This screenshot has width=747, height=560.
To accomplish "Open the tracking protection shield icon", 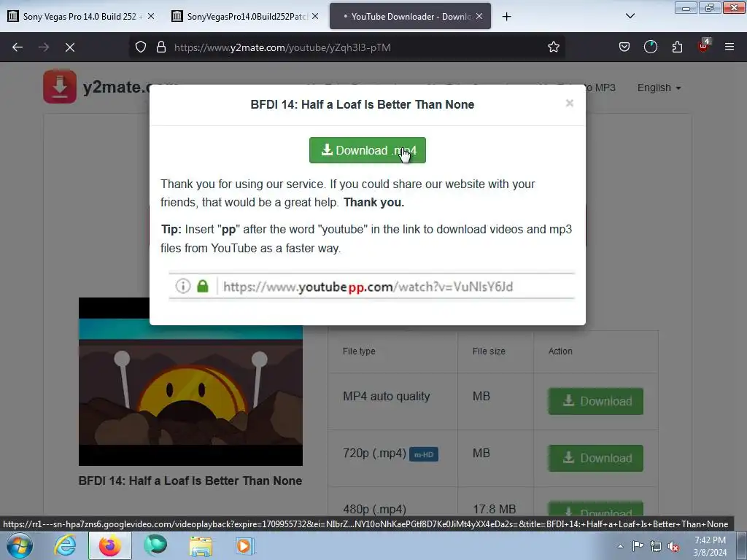I will (x=141, y=47).
